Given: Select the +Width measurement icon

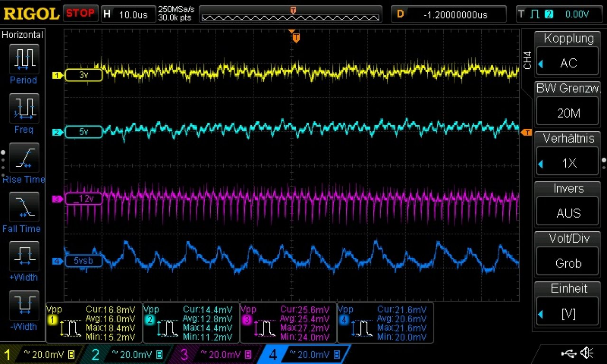Looking at the screenshot, I should point(24,256).
